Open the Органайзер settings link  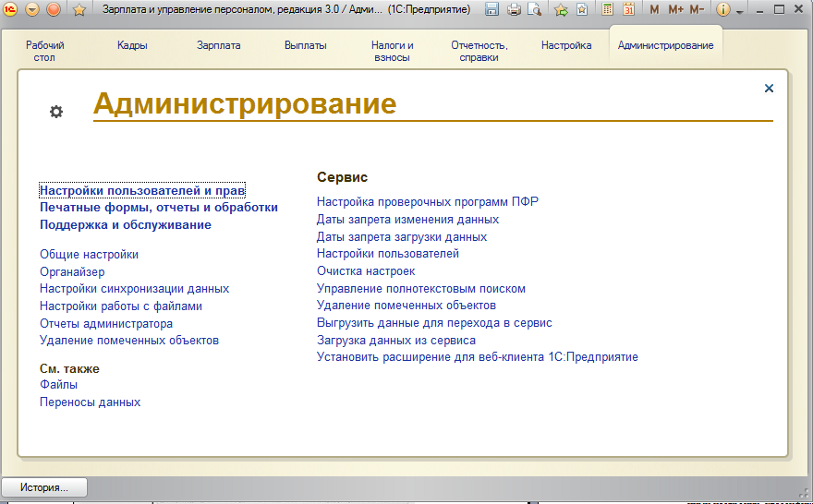pyautogui.click(x=72, y=271)
